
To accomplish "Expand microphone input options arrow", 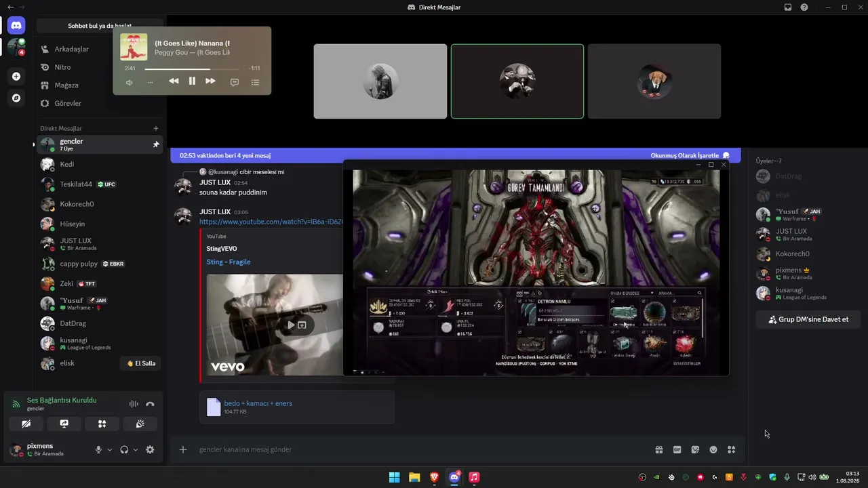I will click(110, 449).
